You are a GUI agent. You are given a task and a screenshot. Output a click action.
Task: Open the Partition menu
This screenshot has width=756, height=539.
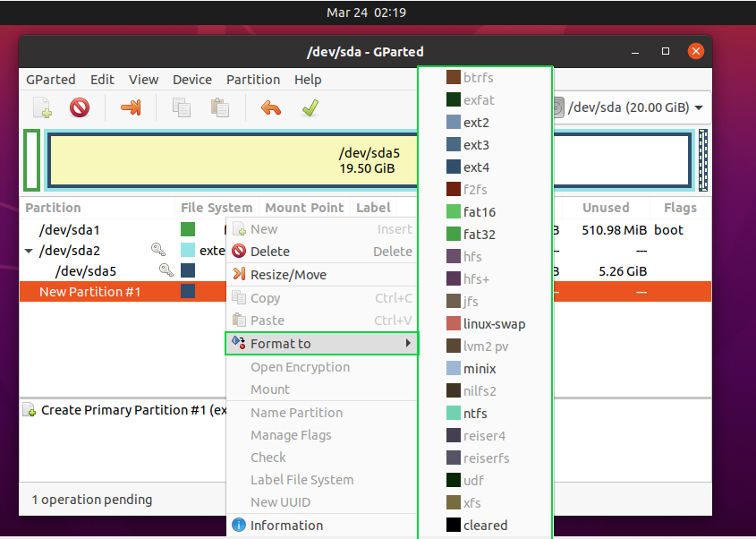click(253, 80)
